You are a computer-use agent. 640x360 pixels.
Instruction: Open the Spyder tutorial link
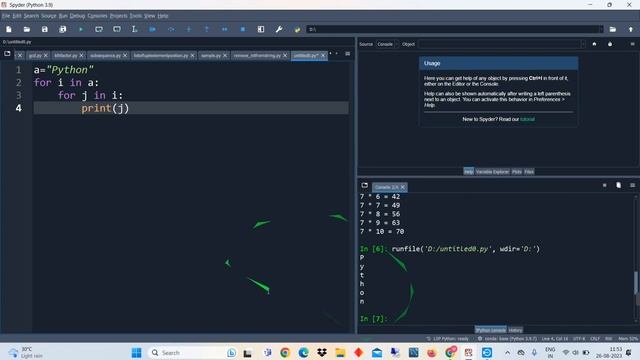tap(527, 119)
